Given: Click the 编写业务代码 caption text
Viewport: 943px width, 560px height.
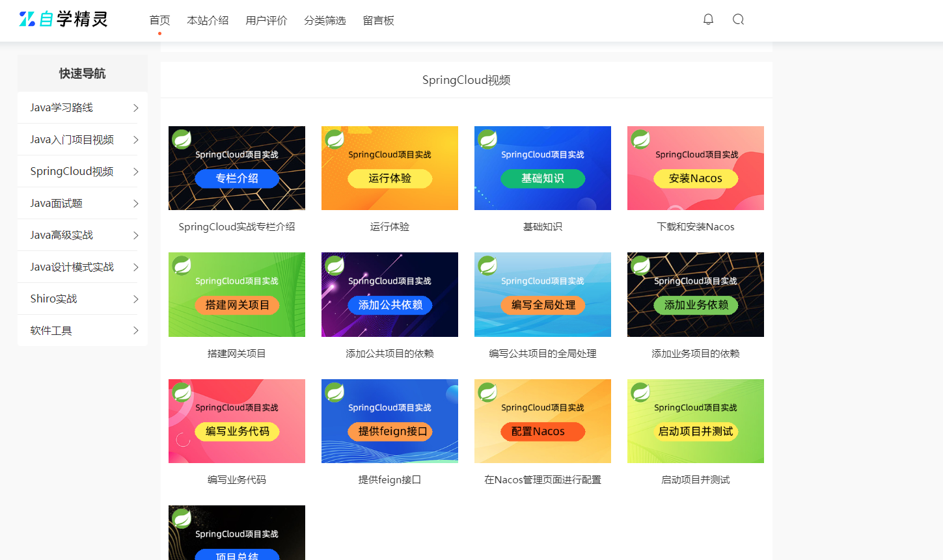Looking at the screenshot, I should click(237, 480).
